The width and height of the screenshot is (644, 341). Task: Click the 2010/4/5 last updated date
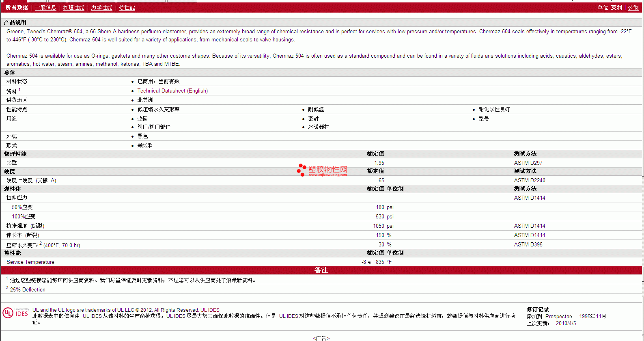pos(566,323)
